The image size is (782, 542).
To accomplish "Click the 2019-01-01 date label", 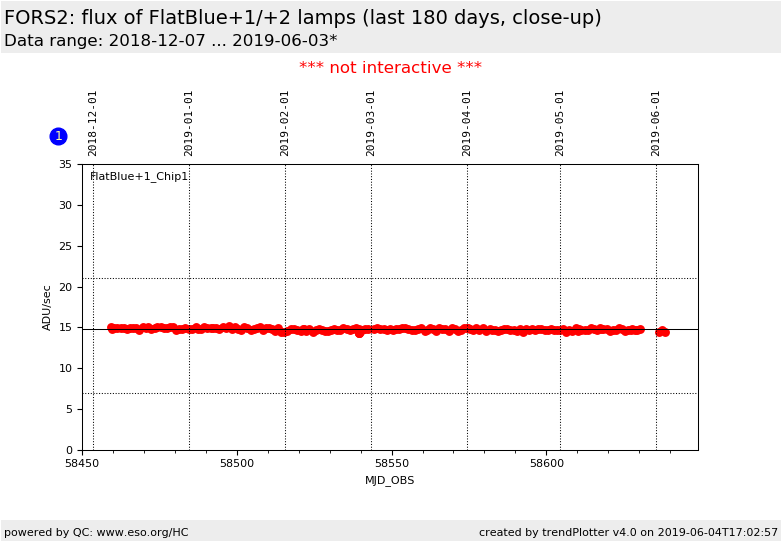I will point(188,123).
